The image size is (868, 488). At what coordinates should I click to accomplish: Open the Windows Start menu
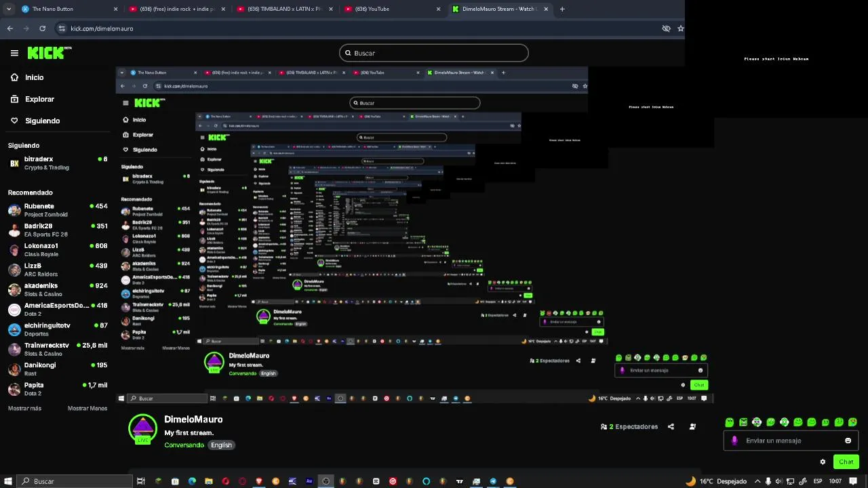pos(8,481)
